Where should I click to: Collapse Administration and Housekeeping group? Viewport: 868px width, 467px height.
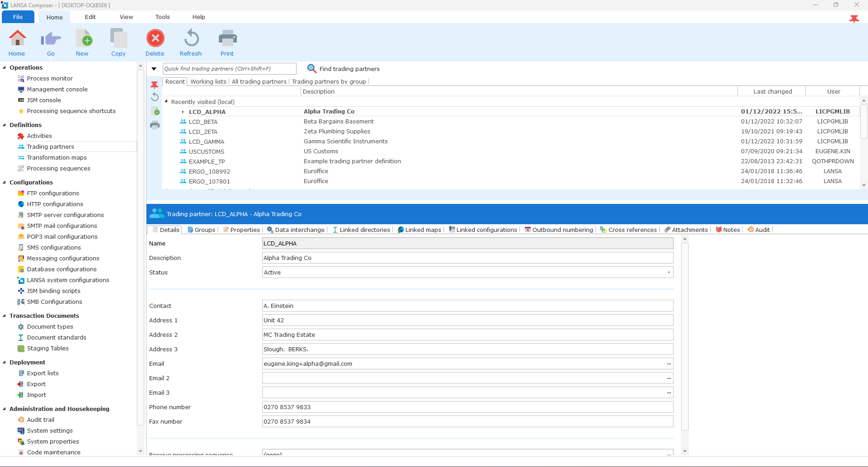coord(5,409)
